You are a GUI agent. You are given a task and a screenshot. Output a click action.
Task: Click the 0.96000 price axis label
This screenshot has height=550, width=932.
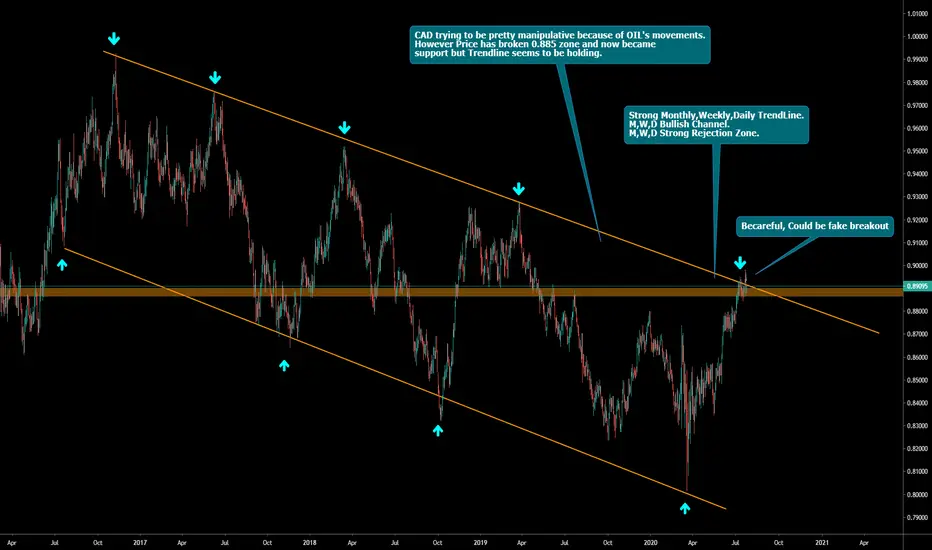coord(918,128)
